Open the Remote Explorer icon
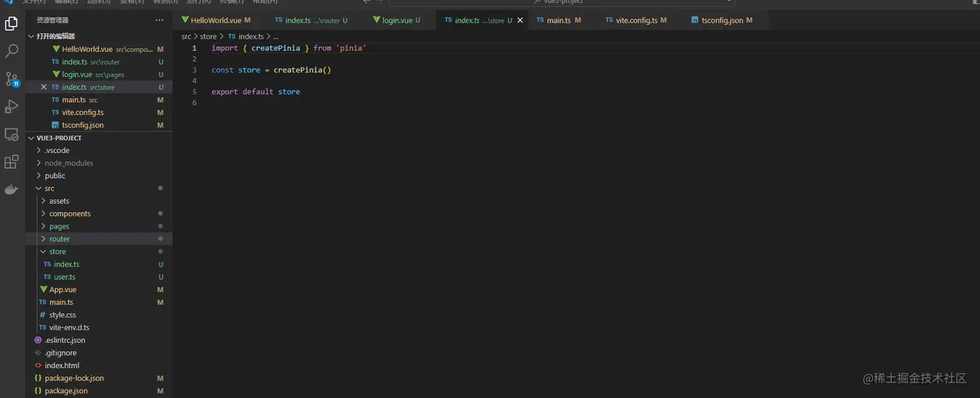 coord(10,134)
